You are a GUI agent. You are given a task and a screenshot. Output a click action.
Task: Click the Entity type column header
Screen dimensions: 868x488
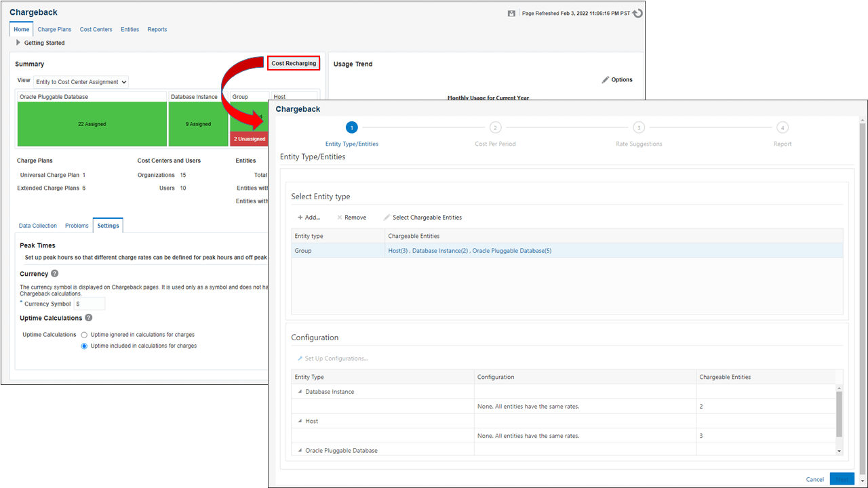pos(338,236)
